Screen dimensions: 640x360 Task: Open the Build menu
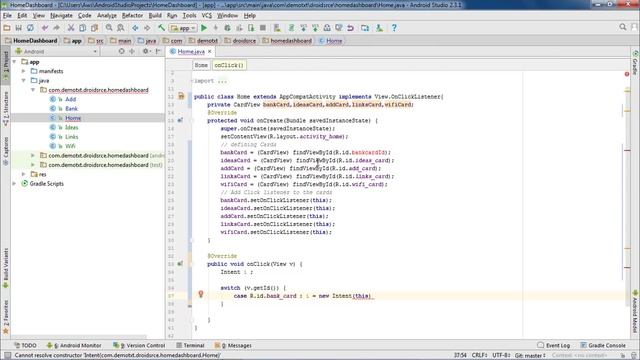tap(155, 16)
